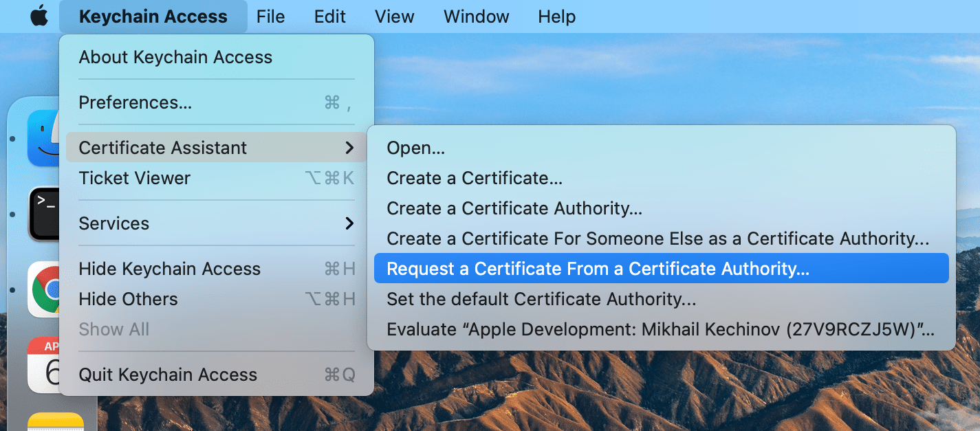Open the Help menu
This screenshot has width=980, height=431.
[x=556, y=16]
